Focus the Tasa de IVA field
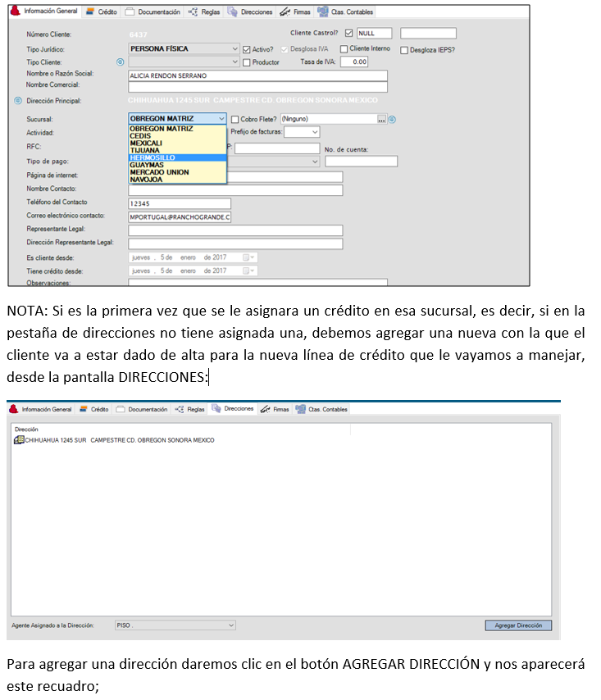The height and width of the screenshot is (700, 601). (x=354, y=61)
